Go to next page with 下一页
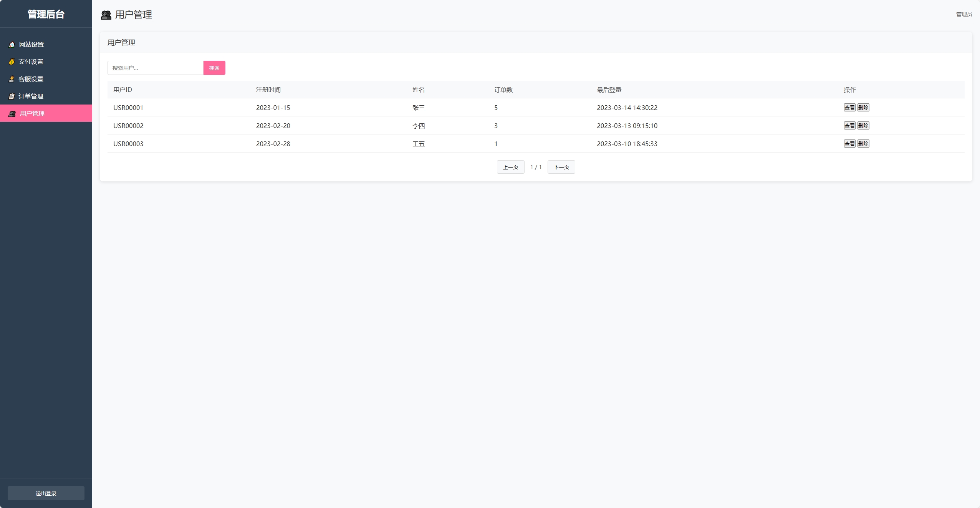The height and width of the screenshot is (508, 980). pyautogui.click(x=561, y=167)
